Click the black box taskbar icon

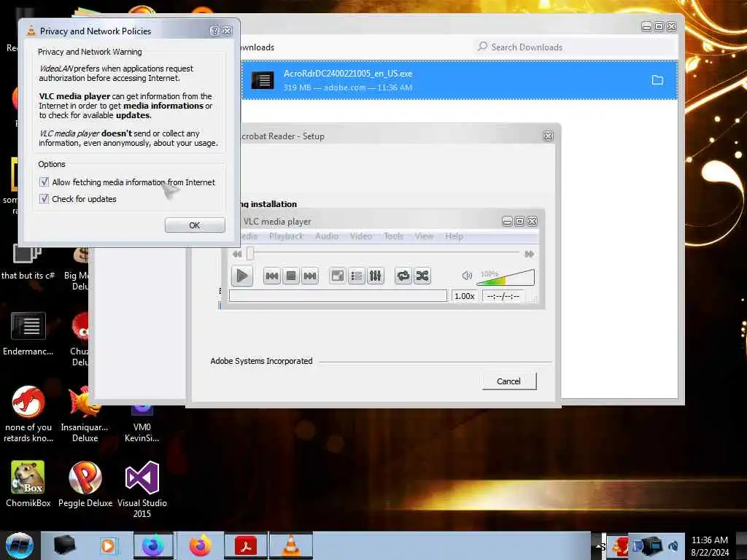click(64, 545)
